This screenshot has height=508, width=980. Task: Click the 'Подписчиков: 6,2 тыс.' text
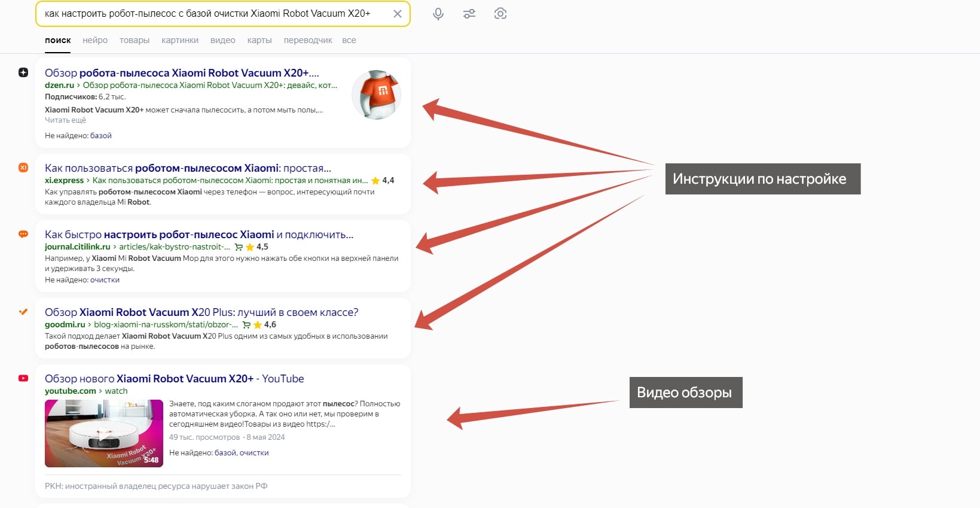tap(85, 97)
